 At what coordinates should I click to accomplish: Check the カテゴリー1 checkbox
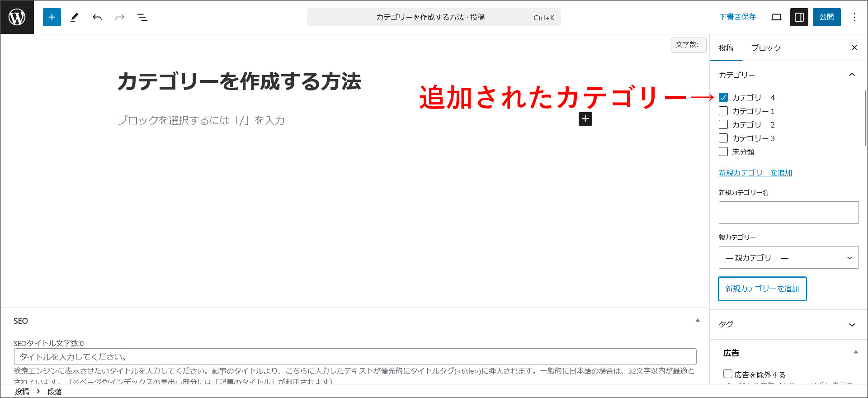(x=723, y=111)
